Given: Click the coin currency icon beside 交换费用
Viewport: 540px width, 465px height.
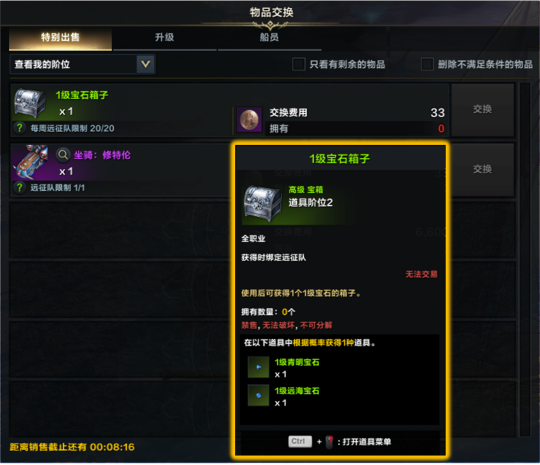Looking at the screenshot, I should 249,120.
